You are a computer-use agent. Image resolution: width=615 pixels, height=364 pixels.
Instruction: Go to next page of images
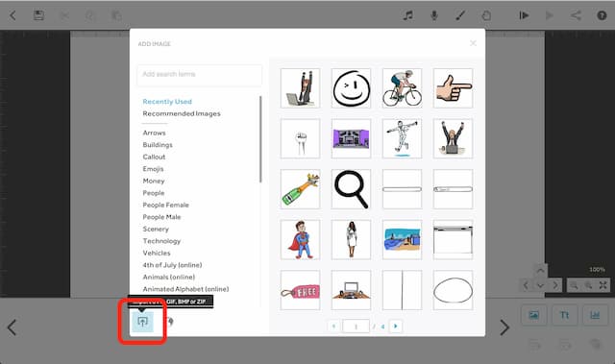pyautogui.click(x=395, y=326)
